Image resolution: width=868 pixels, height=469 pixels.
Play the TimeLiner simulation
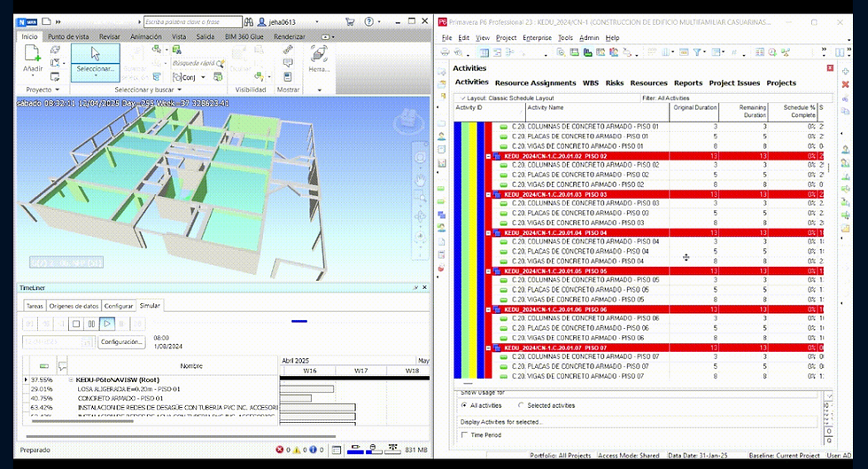coord(107,324)
